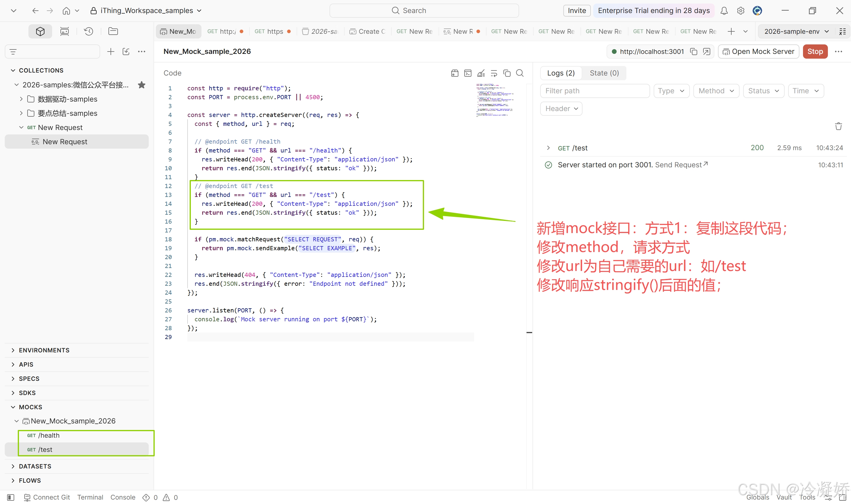Open the tab overflow dropdown chevron
Image resolution: width=851 pixels, height=504 pixels.
point(745,32)
